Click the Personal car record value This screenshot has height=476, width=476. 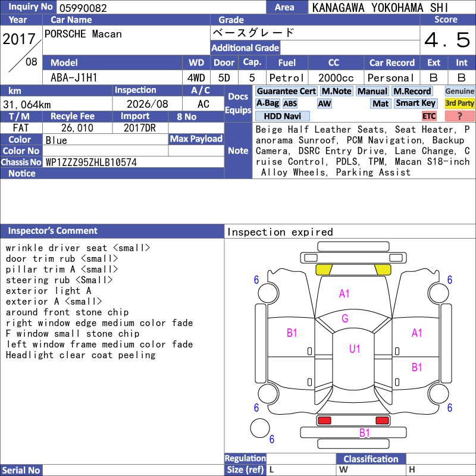tap(391, 78)
